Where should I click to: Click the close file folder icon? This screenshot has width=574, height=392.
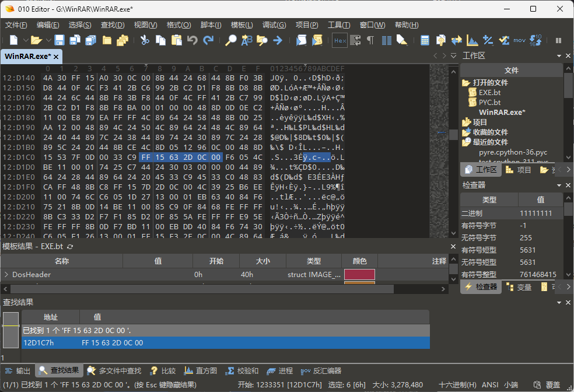(x=107, y=40)
